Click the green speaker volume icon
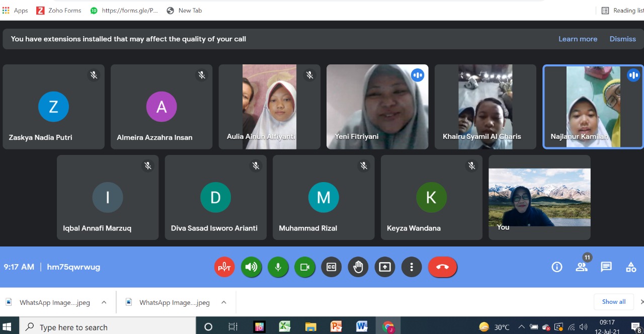The height and width of the screenshot is (334, 644). 251,267
